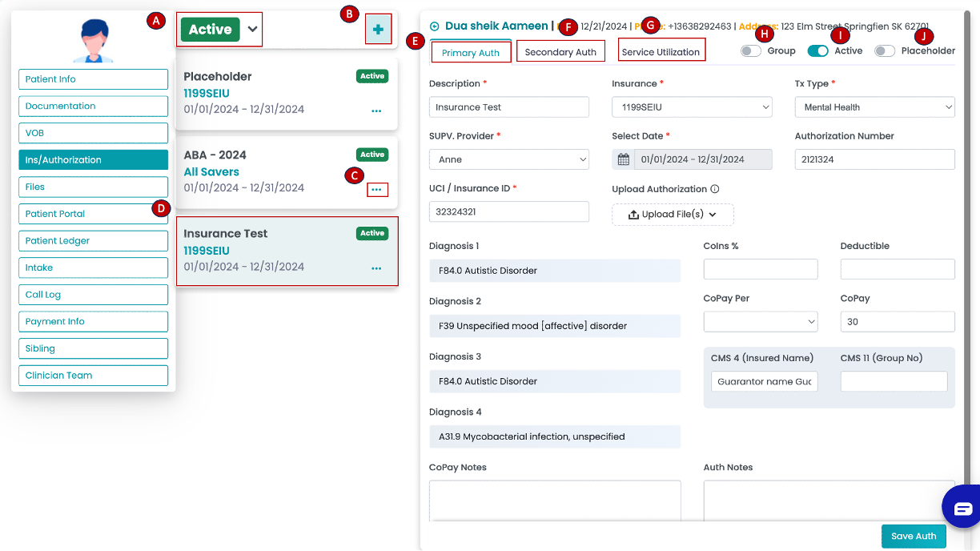This screenshot has height=551, width=980.
Task: Expand the Active status filter dropdown
Action: [x=253, y=30]
